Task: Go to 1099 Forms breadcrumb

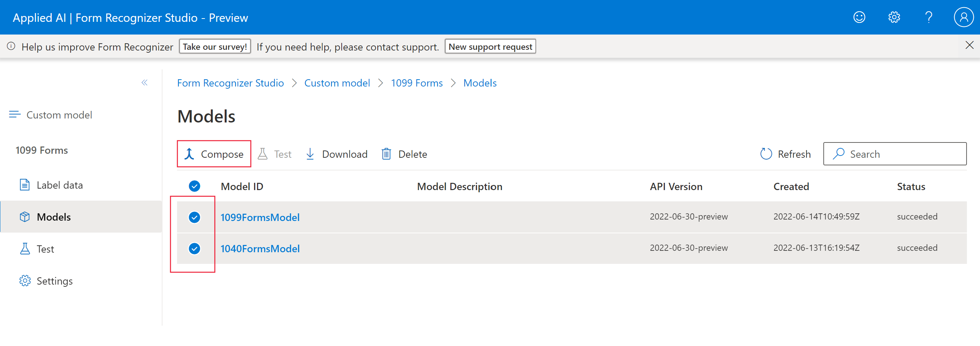Action: (417, 83)
